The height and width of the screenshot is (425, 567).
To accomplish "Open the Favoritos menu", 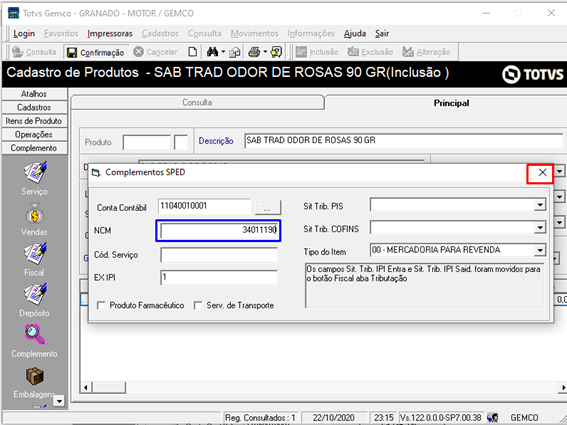I will tap(61, 34).
